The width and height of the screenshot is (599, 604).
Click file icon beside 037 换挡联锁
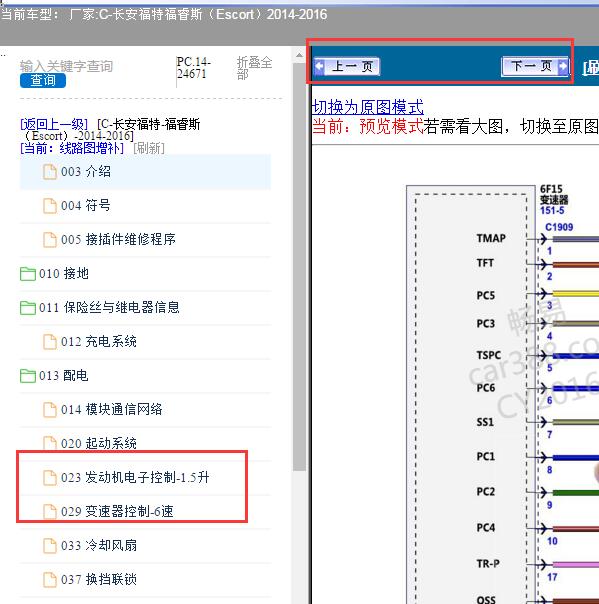point(50,580)
